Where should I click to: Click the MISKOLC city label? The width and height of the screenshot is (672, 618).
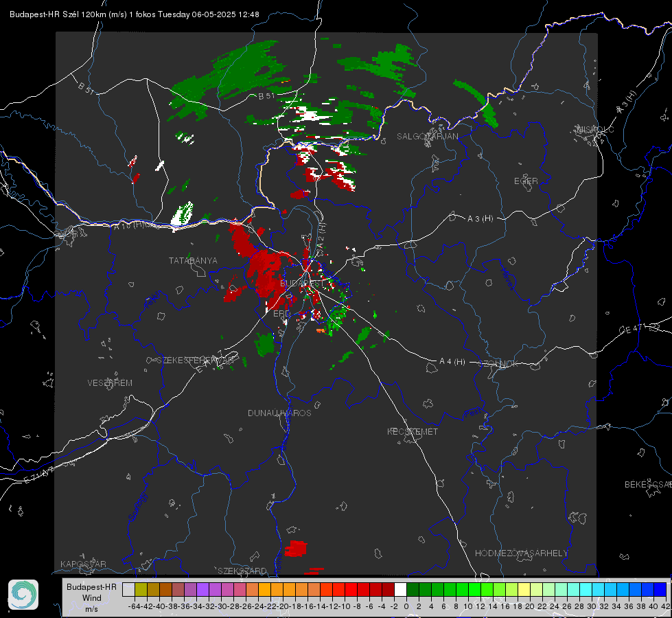click(595, 129)
